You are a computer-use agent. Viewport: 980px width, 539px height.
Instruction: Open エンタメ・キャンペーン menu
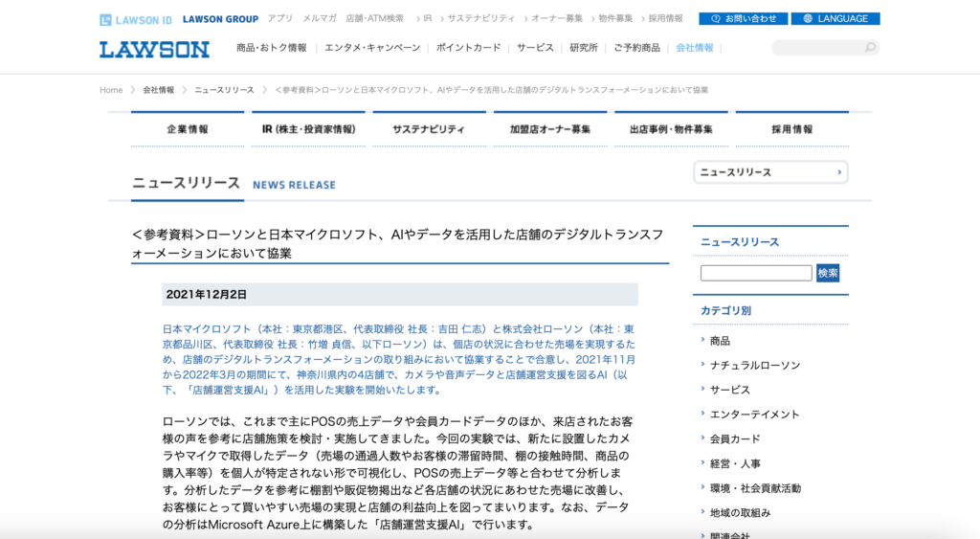372,48
